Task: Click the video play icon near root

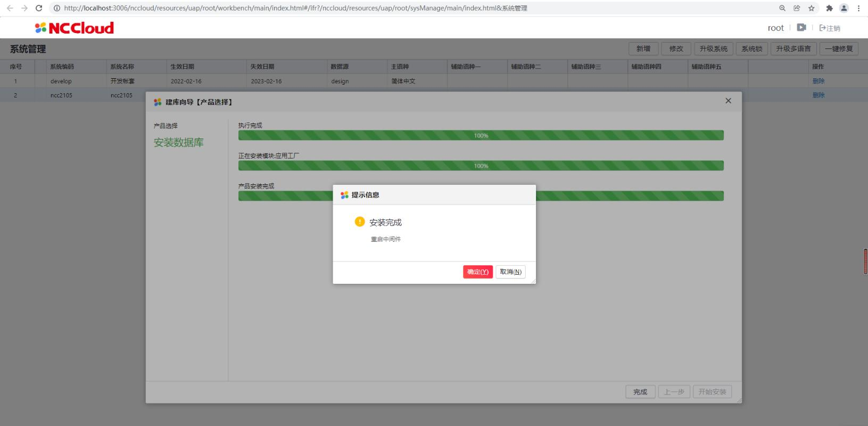Action: 801,28
